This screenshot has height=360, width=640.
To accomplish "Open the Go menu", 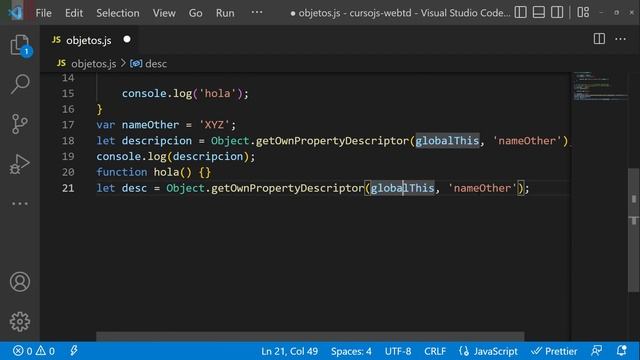I will pos(196,13).
